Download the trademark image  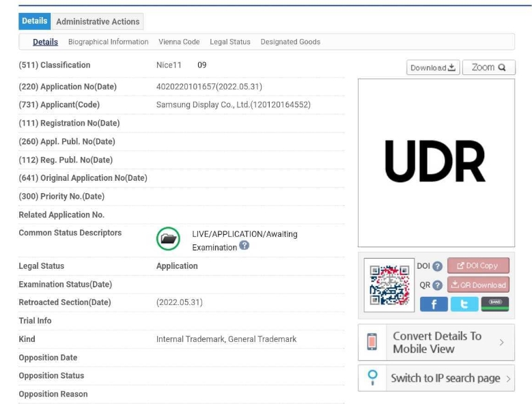pyautogui.click(x=433, y=68)
